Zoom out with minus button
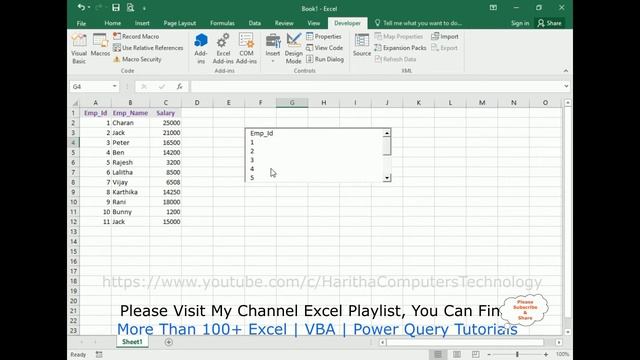The height and width of the screenshot is (360, 640). pos(489,354)
